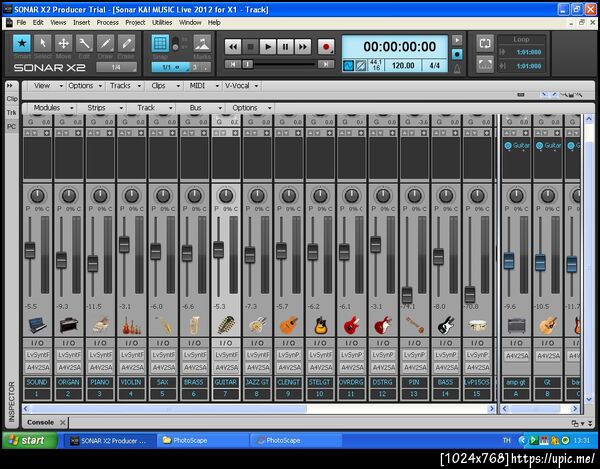This screenshot has width=600, height=469.
Task: Click the STELGT sunburst guitar icon
Action: [x=320, y=325]
